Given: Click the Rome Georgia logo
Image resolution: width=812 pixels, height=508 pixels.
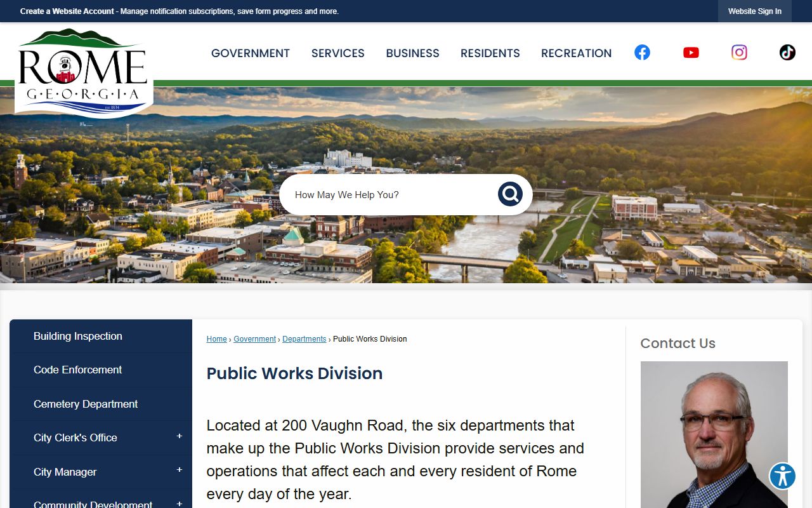Looking at the screenshot, I should tap(83, 72).
